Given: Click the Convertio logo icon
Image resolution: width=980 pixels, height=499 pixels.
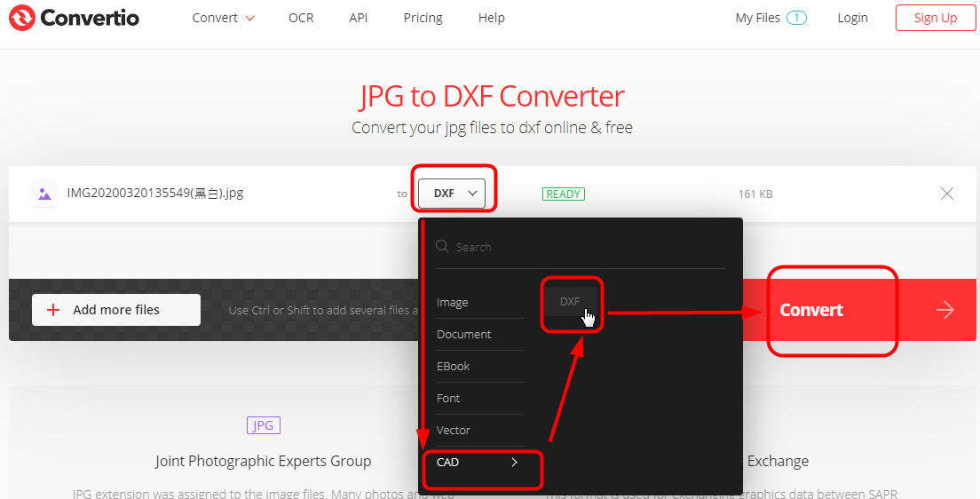Looking at the screenshot, I should 22,18.
